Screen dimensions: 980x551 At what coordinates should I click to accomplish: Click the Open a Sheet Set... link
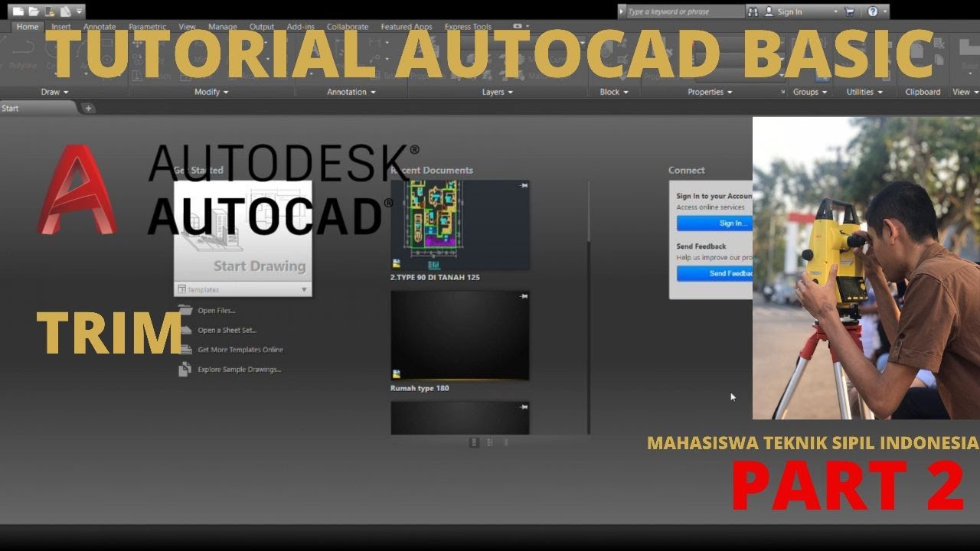tap(227, 331)
